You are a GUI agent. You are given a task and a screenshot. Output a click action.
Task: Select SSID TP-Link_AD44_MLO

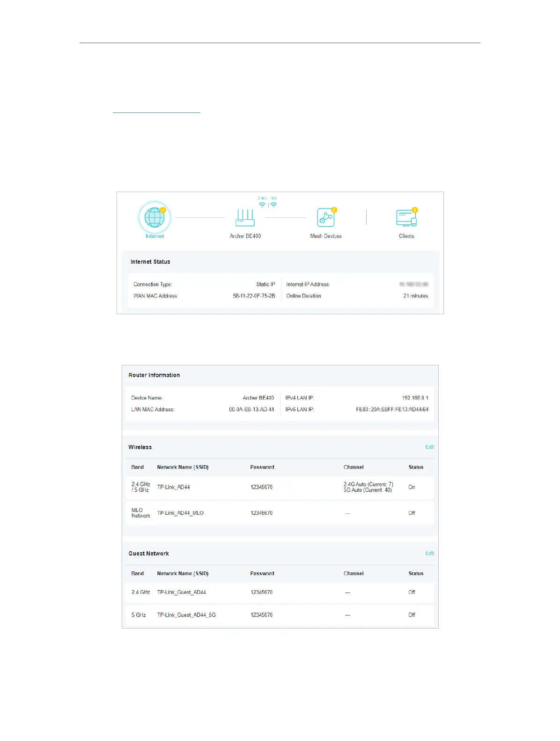(180, 513)
